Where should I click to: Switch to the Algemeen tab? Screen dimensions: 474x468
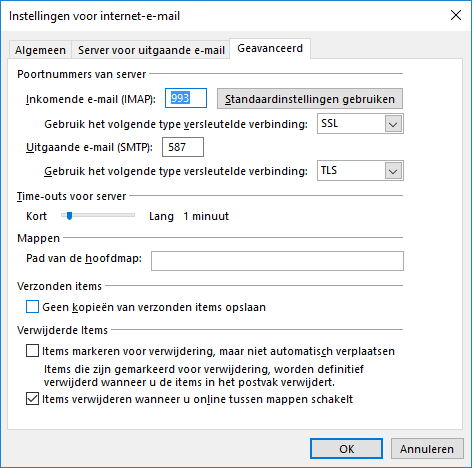coord(40,50)
